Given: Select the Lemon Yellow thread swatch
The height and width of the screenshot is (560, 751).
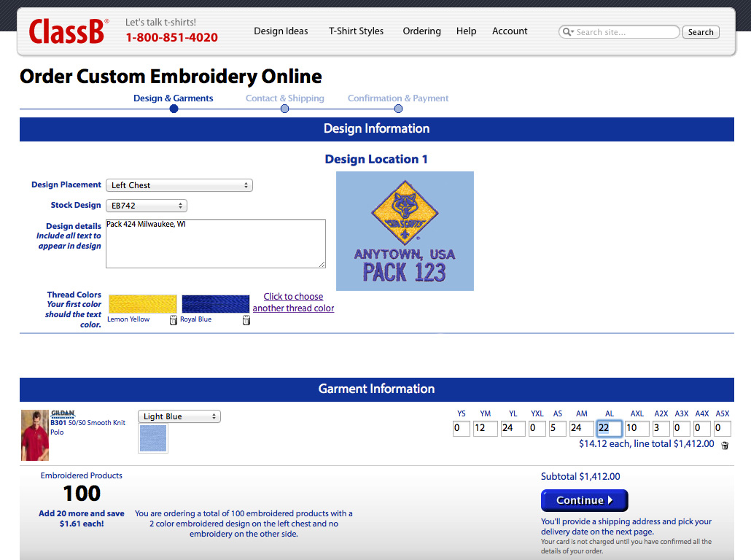Looking at the screenshot, I should click(x=142, y=304).
